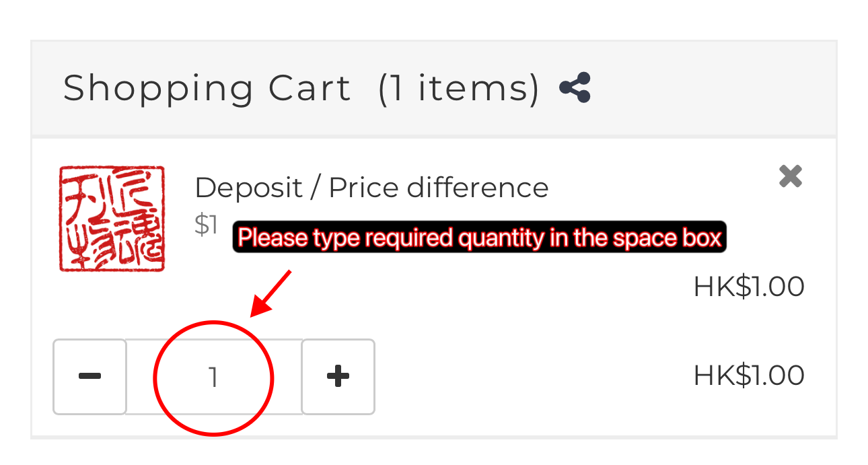Click the grey $1 unit price text

point(206,225)
